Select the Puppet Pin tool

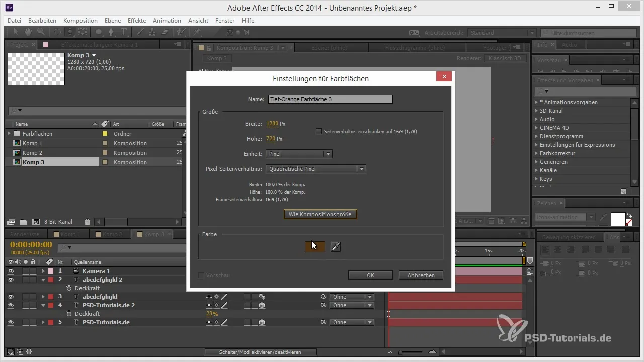(198, 32)
